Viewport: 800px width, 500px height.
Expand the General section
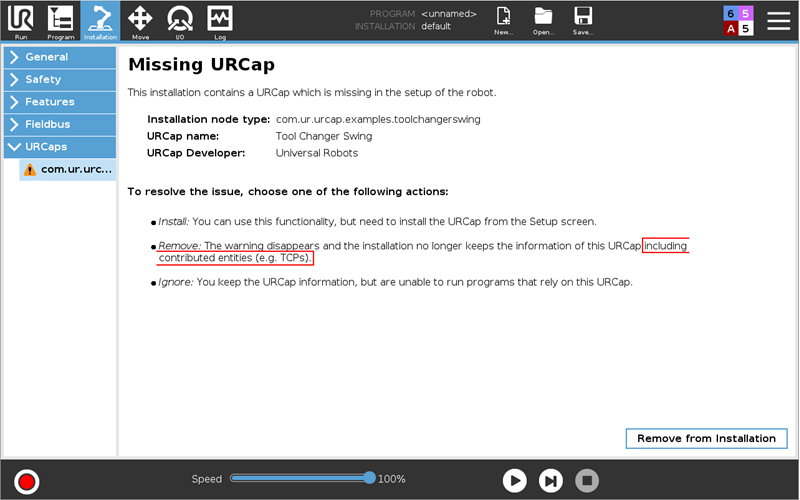click(59, 57)
